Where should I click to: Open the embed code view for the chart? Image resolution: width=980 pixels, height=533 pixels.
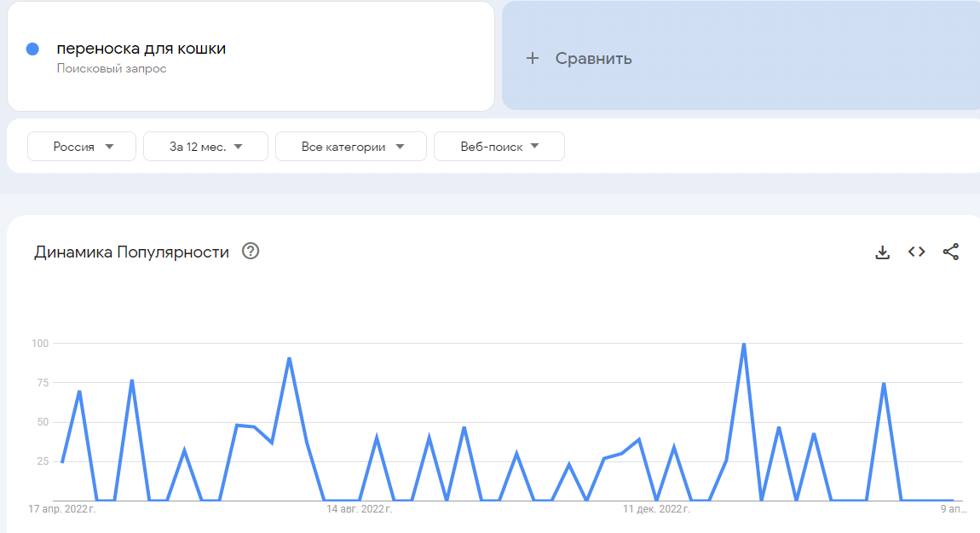(x=916, y=252)
